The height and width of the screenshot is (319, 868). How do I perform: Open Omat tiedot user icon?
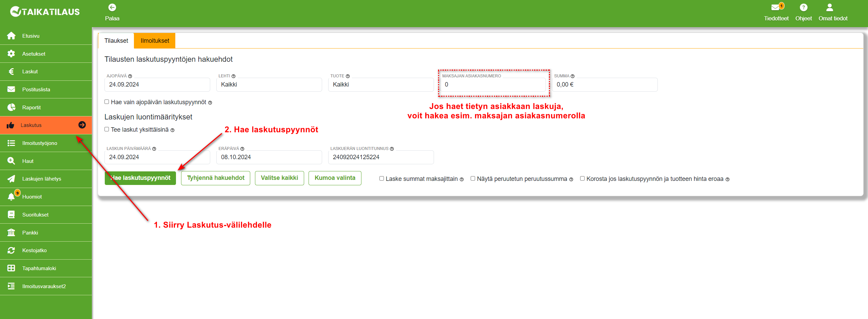coord(830,7)
